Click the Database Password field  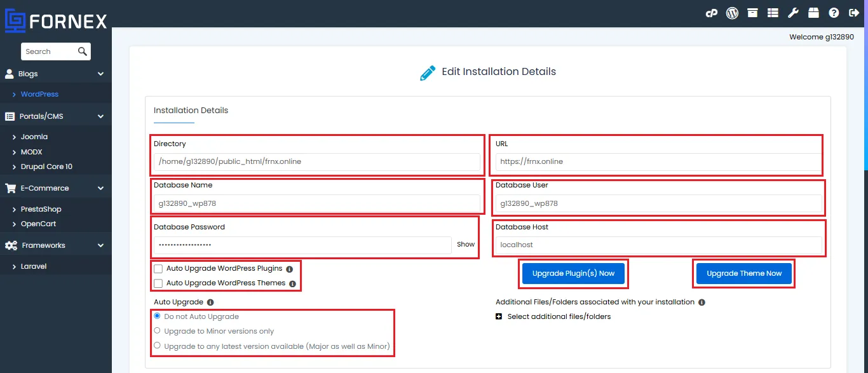tap(302, 245)
